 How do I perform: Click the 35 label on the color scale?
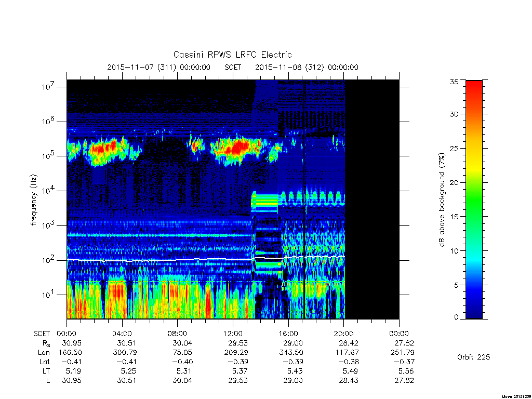(x=454, y=82)
